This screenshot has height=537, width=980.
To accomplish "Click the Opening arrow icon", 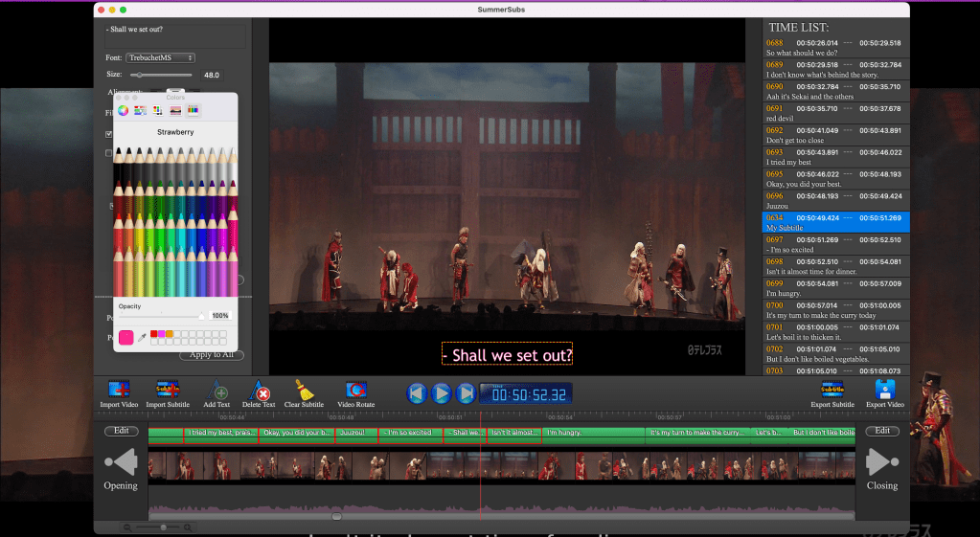I will (x=122, y=462).
